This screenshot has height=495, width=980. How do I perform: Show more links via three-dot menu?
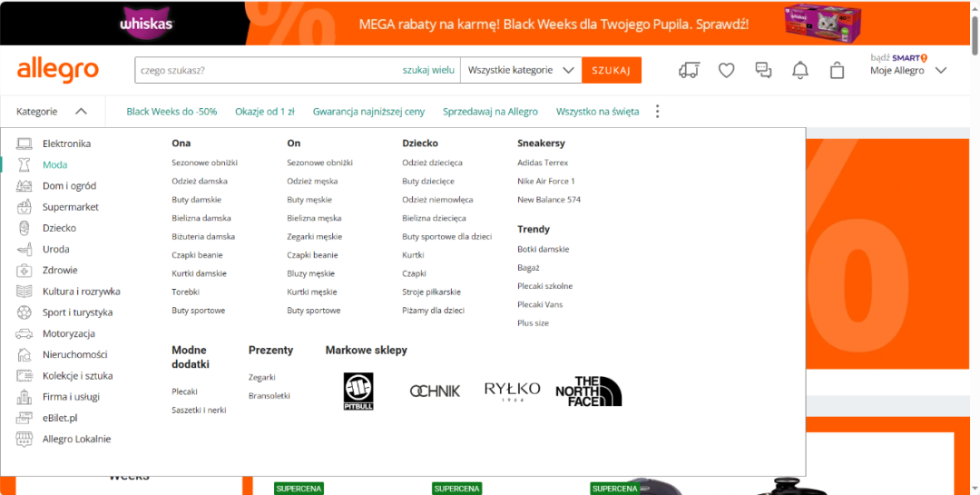click(658, 112)
